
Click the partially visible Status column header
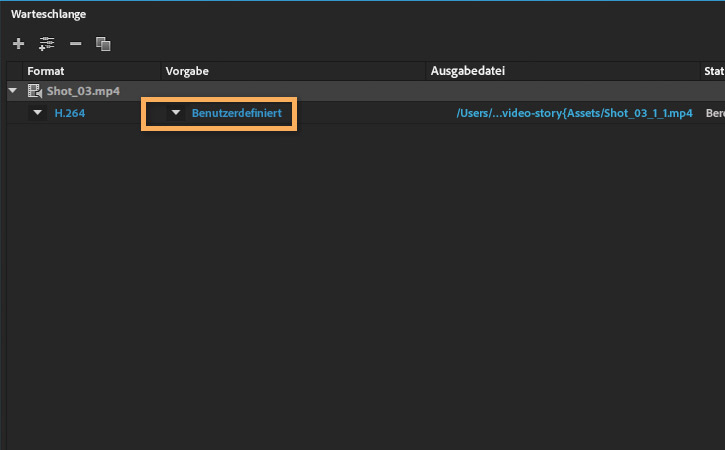coord(714,71)
